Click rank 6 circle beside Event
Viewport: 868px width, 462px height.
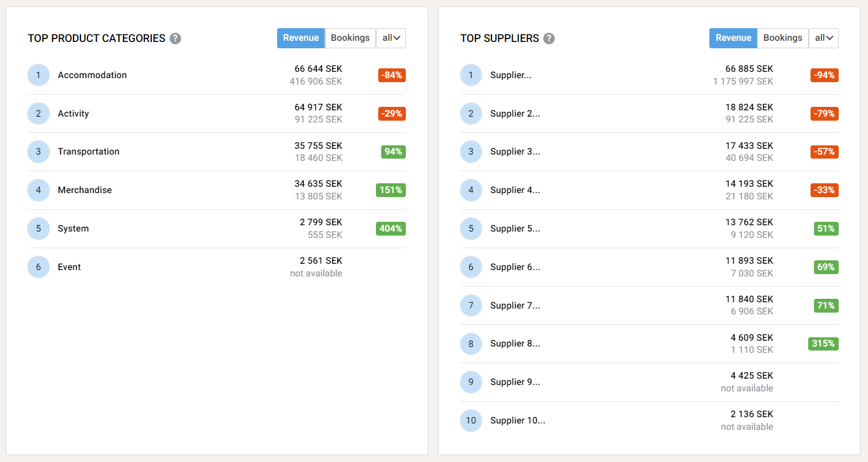pos(39,267)
